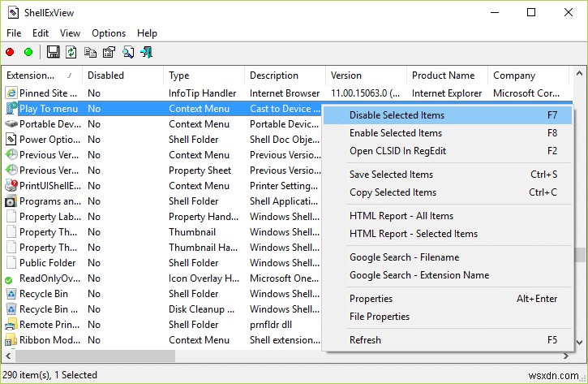
Task: Choose Disable Selected Items from context menu
Action: (x=448, y=114)
